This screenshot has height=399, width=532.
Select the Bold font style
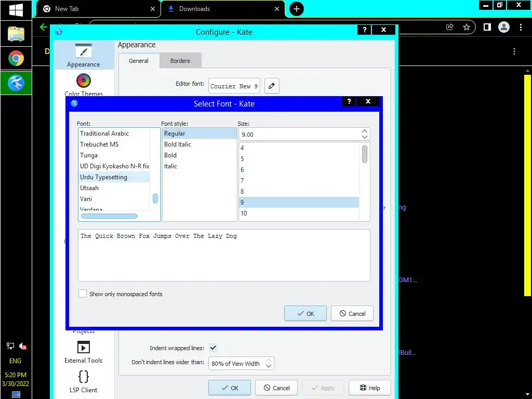point(199,155)
